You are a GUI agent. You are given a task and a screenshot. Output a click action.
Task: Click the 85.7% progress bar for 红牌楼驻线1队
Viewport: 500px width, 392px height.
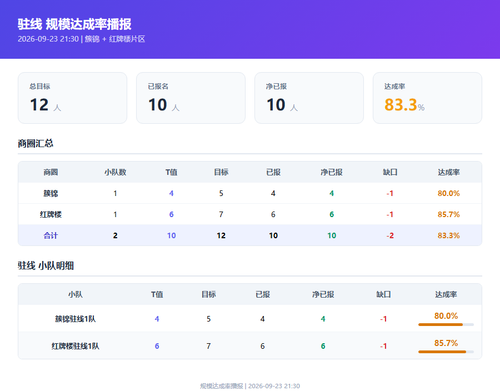(446, 352)
